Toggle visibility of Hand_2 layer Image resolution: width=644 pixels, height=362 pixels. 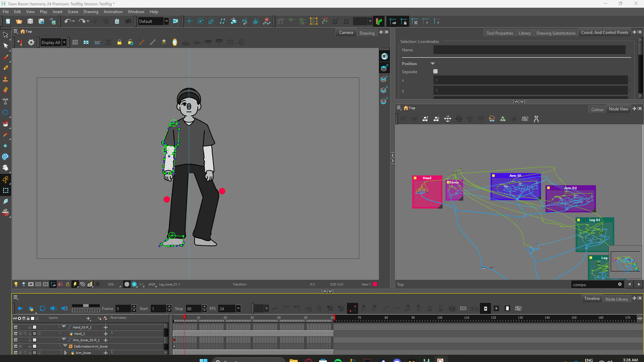point(16,333)
